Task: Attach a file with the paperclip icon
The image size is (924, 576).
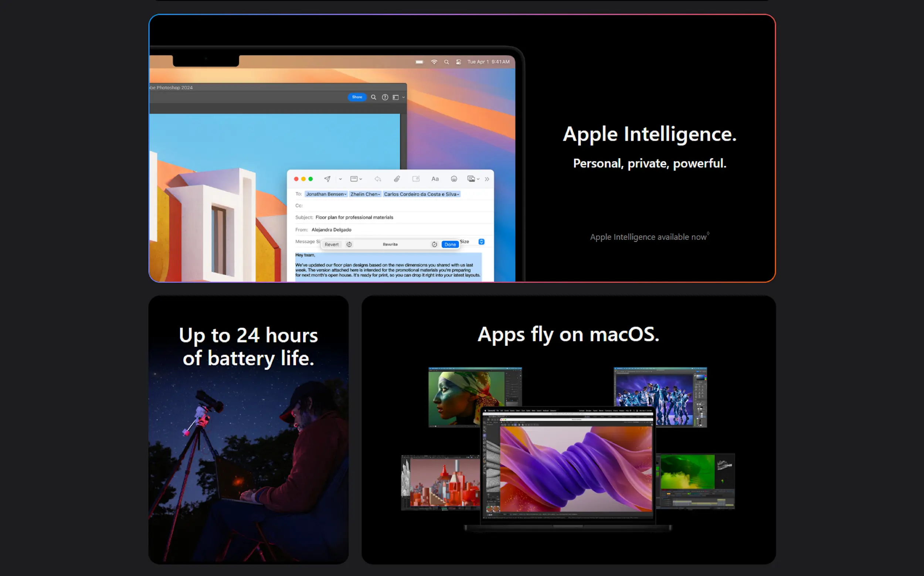Action: coord(397,179)
